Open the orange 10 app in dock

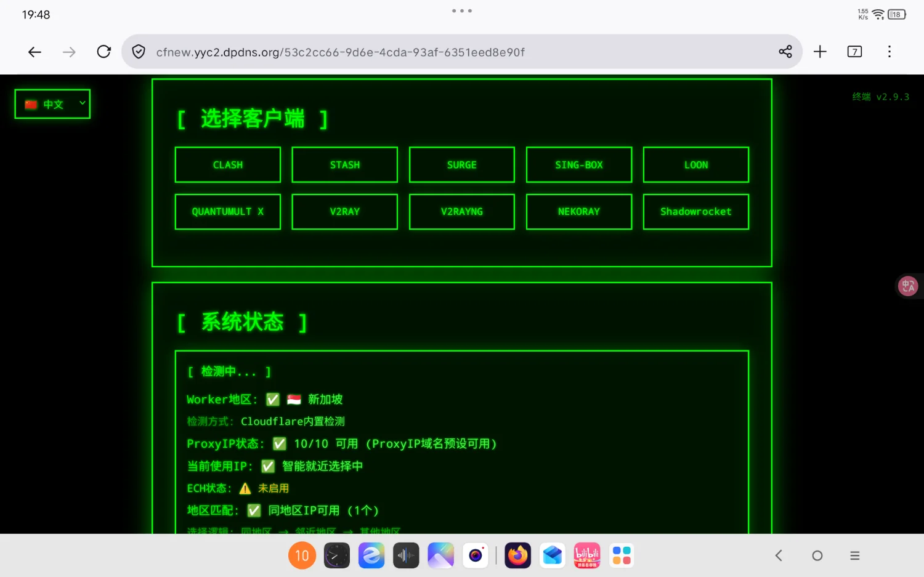coord(302,555)
